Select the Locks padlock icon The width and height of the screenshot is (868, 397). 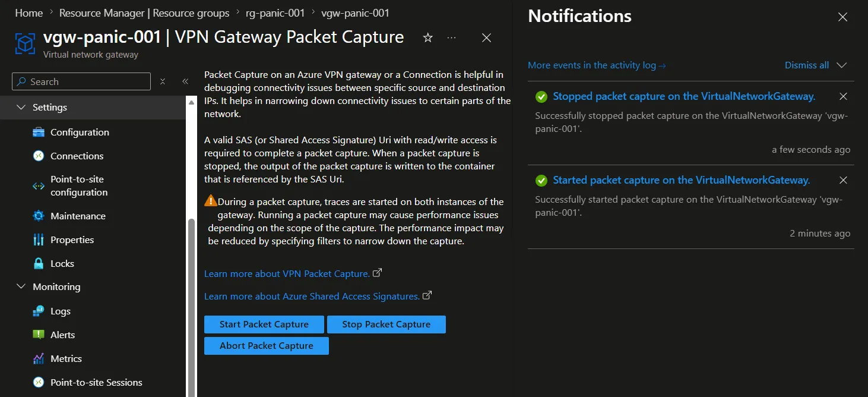tap(39, 263)
